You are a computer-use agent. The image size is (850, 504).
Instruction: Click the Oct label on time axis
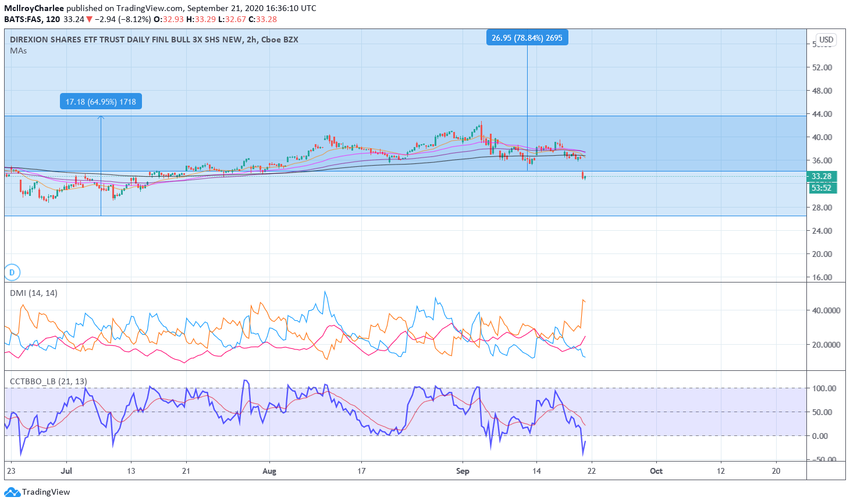(656, 471)
